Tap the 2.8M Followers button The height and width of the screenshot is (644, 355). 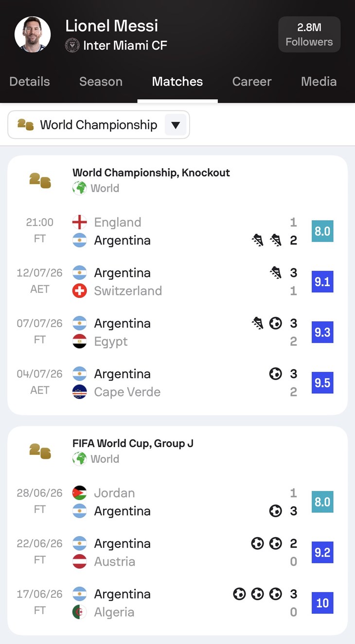click(309, 35)
